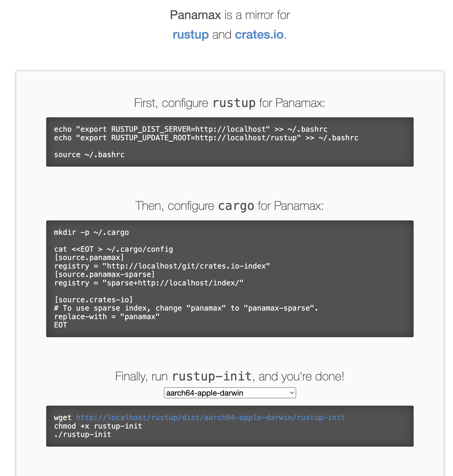This screenshot has width=453, height=476.
Task: Click the "cat <<EOT > ~/.cargo/config" line
Action: pos(113,249)
